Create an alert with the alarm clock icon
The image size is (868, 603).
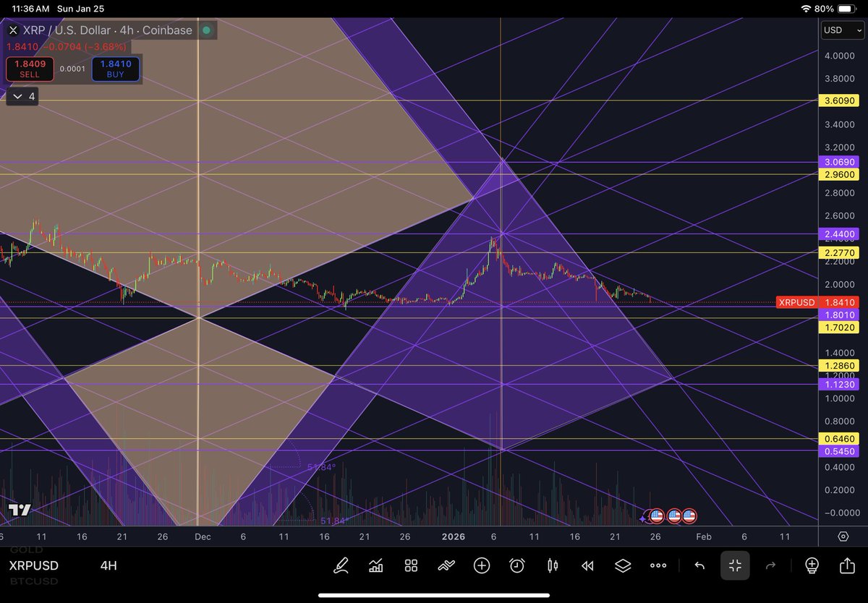click(517, 565)
